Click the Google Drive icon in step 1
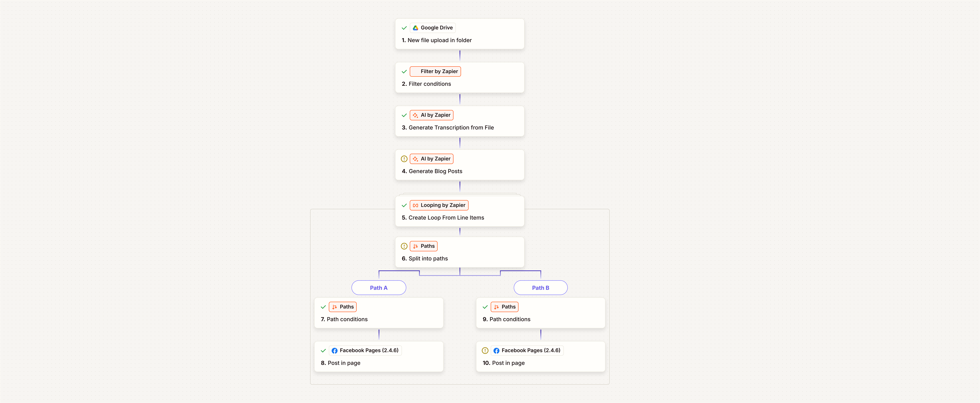980x403 pixels. tap(415, 28)
